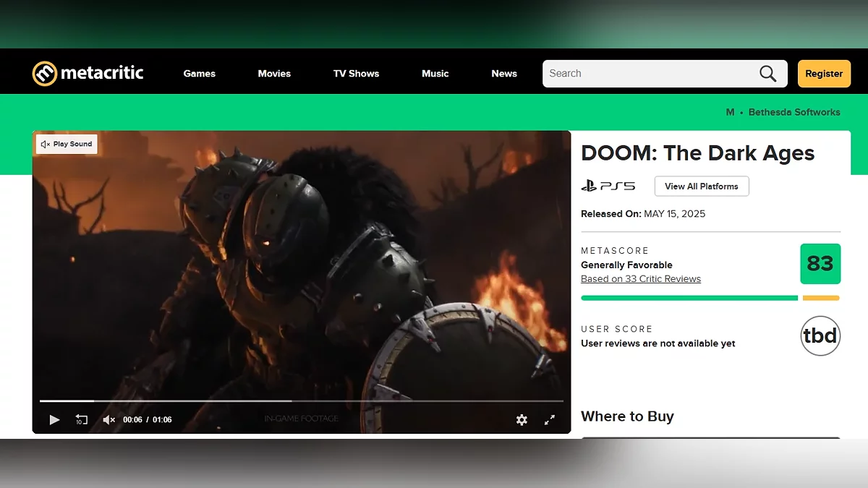868x488 pixels.
Task: Open the Games menu
Action: (x=200, y=74)
